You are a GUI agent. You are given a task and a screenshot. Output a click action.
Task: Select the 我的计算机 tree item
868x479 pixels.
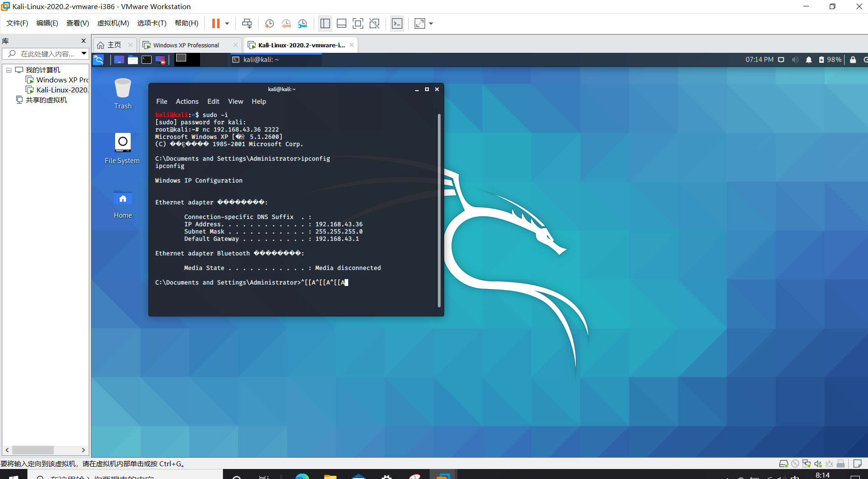coord(43,70)
